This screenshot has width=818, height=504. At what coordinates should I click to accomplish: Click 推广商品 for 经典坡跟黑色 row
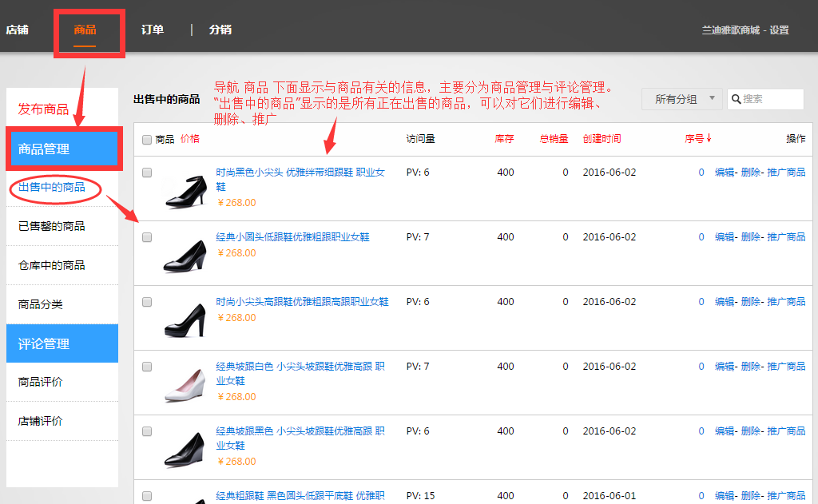(x=786, y=431)
